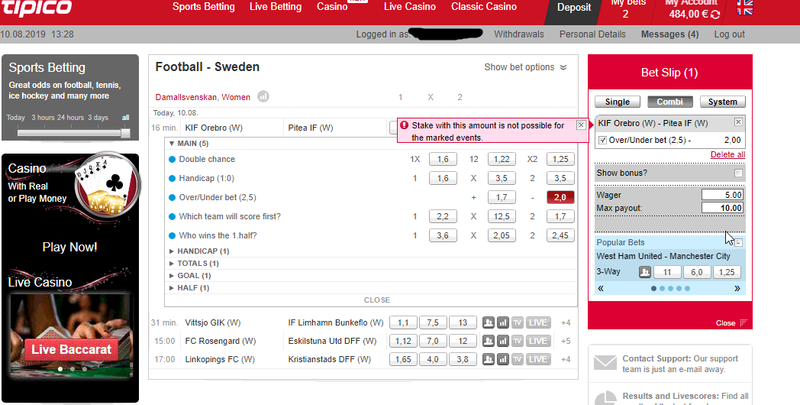Move the time range slider handle
Screen dimensions: 800x405
coord(125,133)
